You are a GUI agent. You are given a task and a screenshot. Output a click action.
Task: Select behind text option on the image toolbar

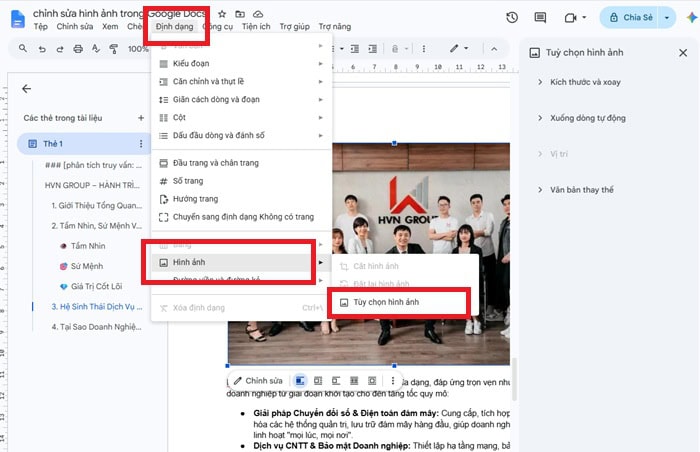[354, 381]
